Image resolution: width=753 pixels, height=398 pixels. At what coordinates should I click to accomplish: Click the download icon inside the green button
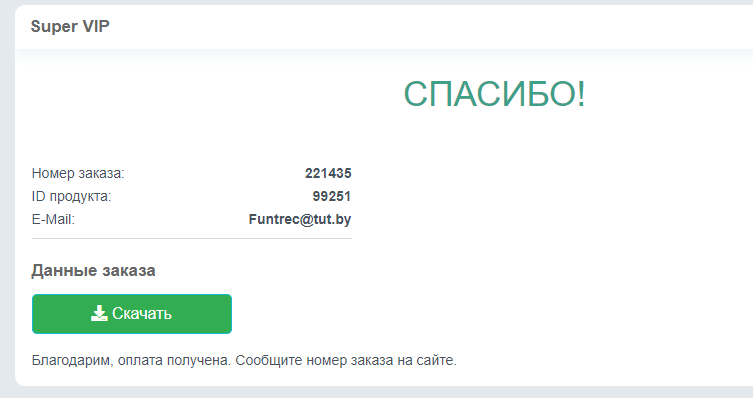(99, 314)
